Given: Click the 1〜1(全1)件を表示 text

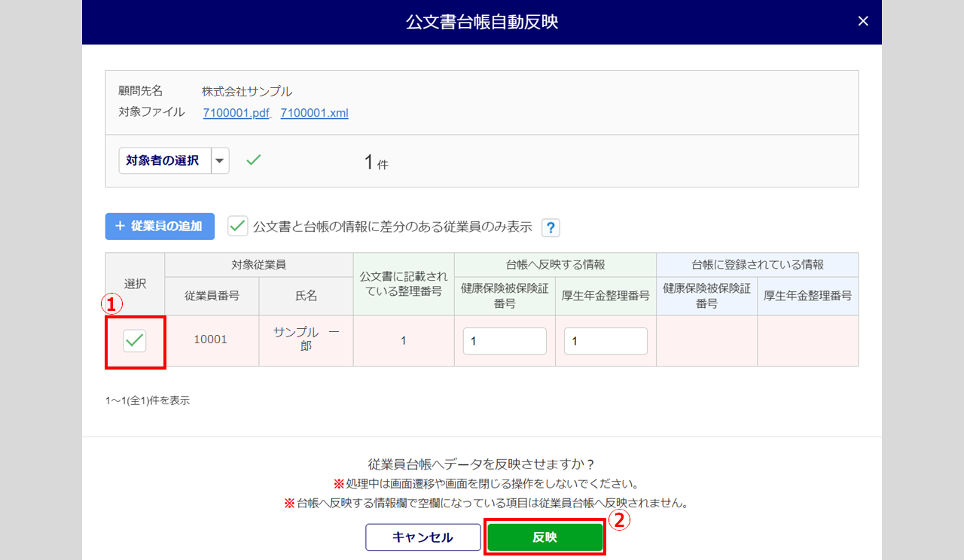Looking at the screenshot, I should point(148,400).
